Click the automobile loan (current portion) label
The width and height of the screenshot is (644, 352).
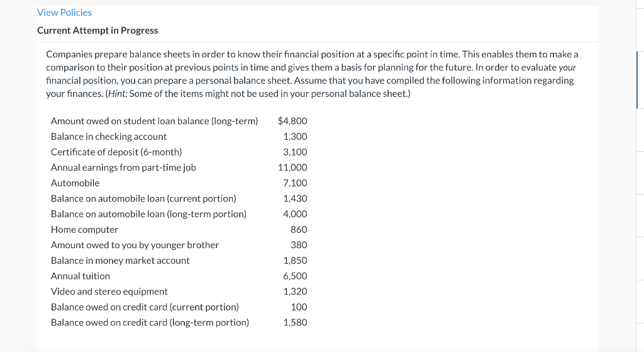click(x=143, y=198)
